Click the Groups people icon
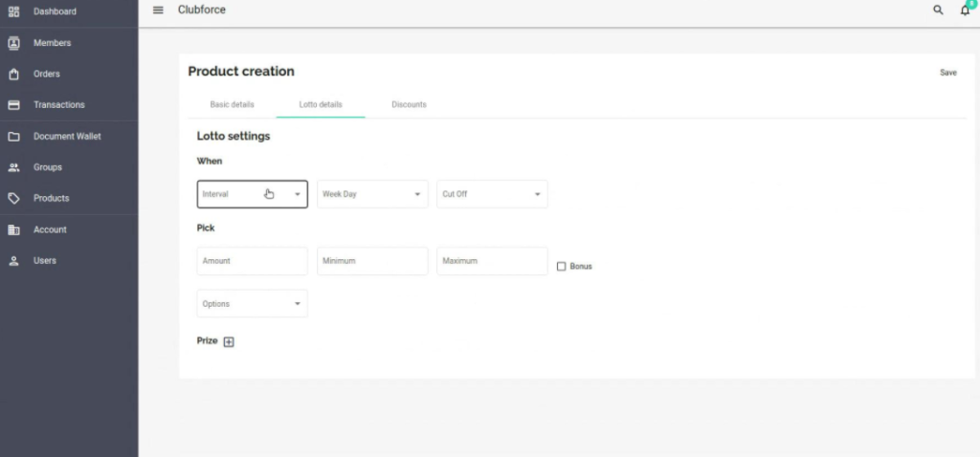Screen dimensions: 980x457 (x=13, y=167)
